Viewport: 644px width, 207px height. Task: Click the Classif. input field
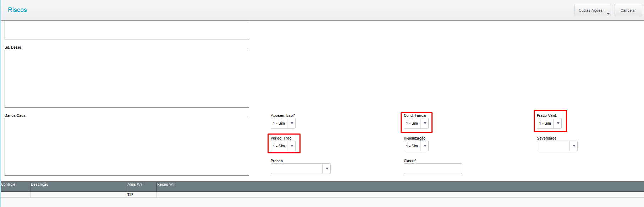[433, 169]
